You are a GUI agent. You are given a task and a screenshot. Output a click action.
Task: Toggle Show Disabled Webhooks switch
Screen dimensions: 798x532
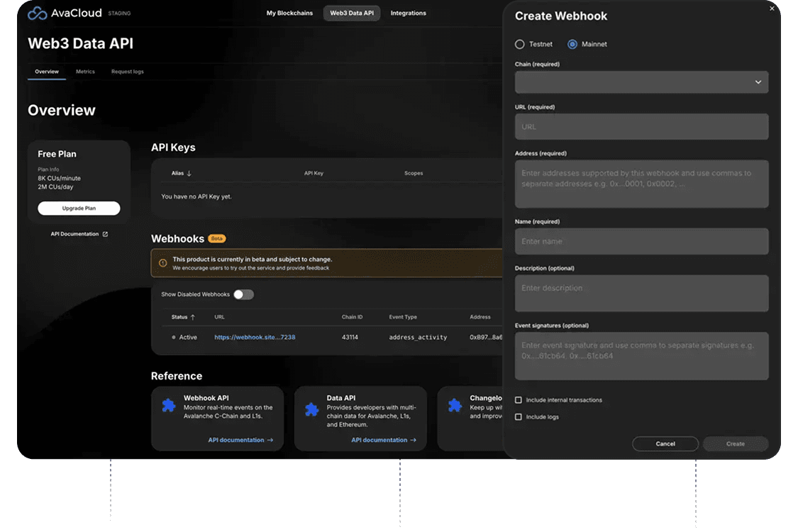click(x=244, y=295)
